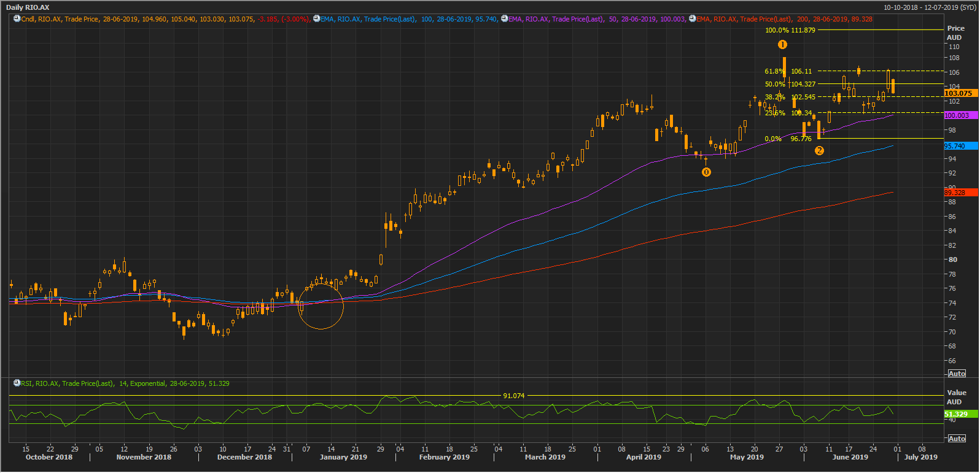Select the RSI 14 Exponential legend text
The width and height of the screenshot is (980, 473).
tap(125, 383)
